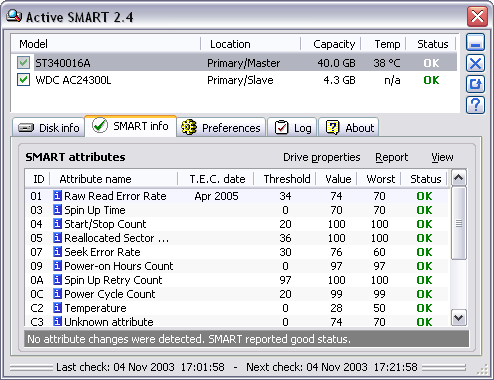Click the 4.3 GB capacity cell
This screenshot has height=380, width=494.
pyautogui.click(x=340, y=80)
